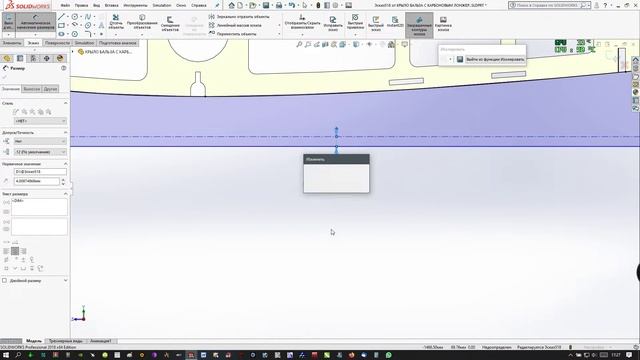Click Exit Sketch button
Screen dimensions: 640x360
8,23
